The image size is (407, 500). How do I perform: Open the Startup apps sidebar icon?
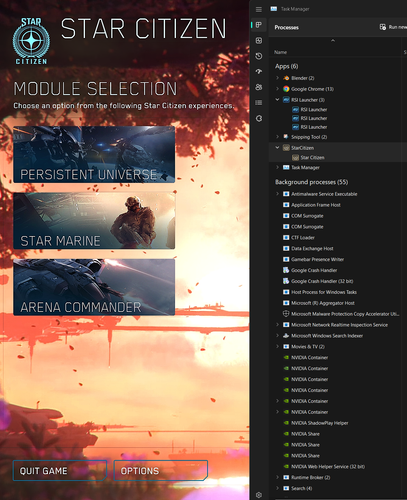[x=259, y=71]
